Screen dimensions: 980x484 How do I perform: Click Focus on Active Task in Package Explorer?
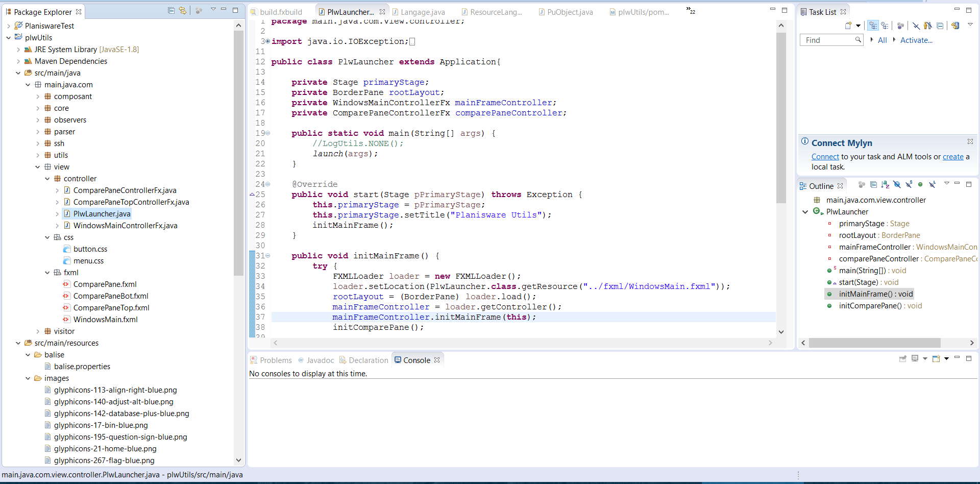[x=199, y=11]
